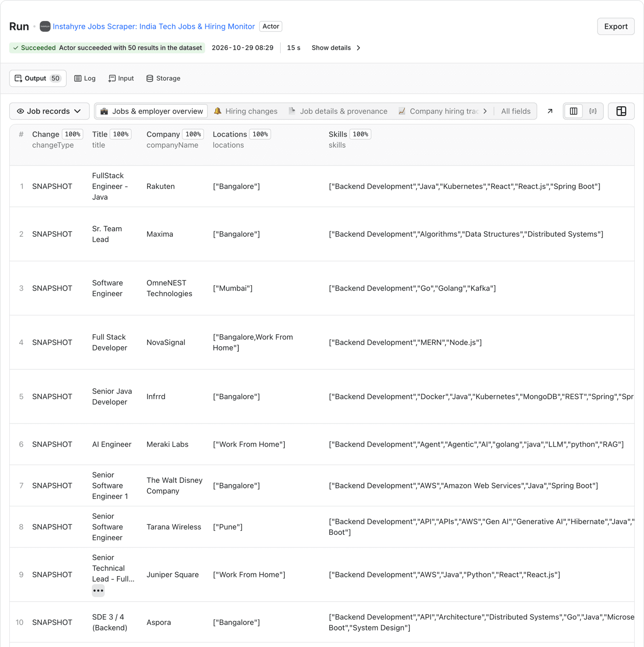644x647 pixels.
Task: Switch to JSON view icon
Action: click(x=593, y=111)
